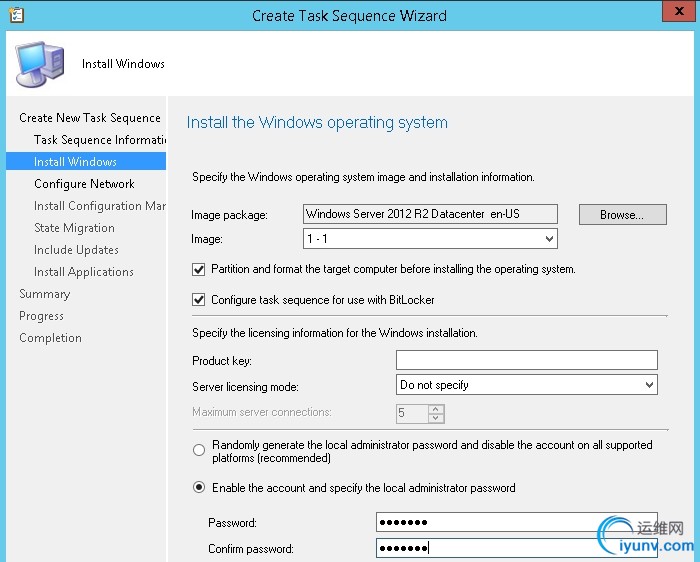
Task: Click the Image package text field
Action: (430, 214)
